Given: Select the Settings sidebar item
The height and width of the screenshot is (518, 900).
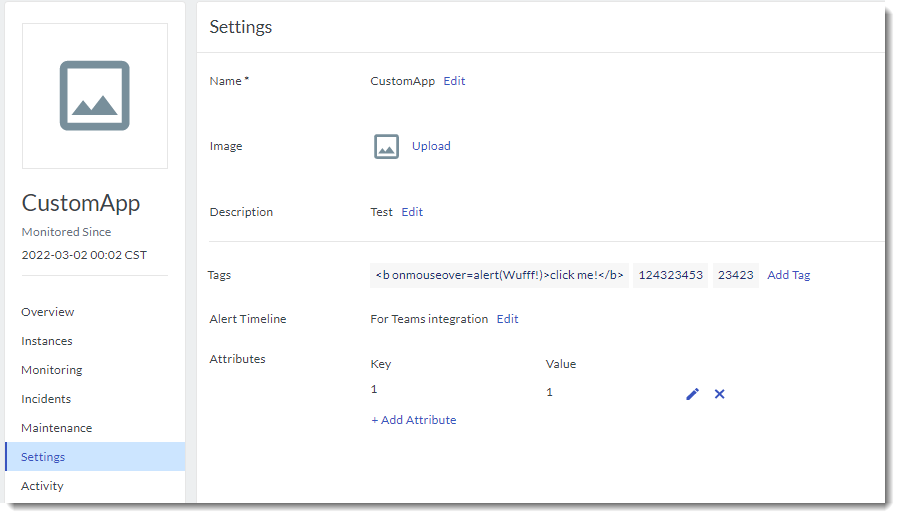Looking at the screenshot, I should [x=43, y=457].
